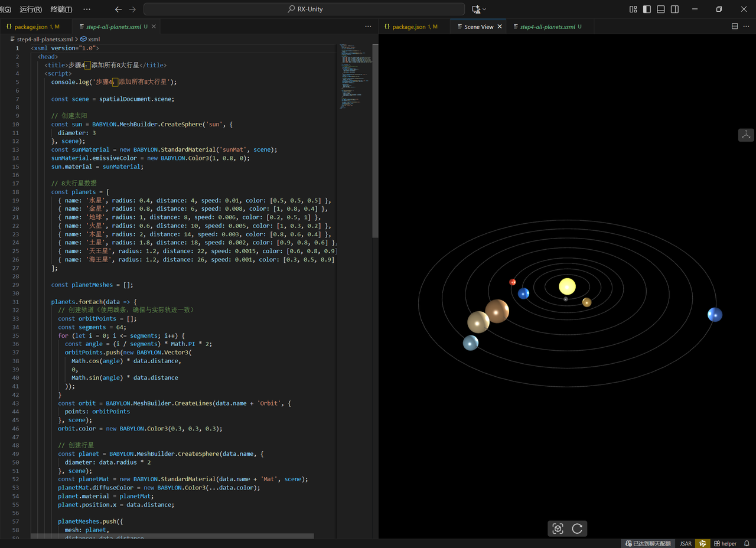Select the Scene View tab
756x548 pixels.
[x=478, y=27]
